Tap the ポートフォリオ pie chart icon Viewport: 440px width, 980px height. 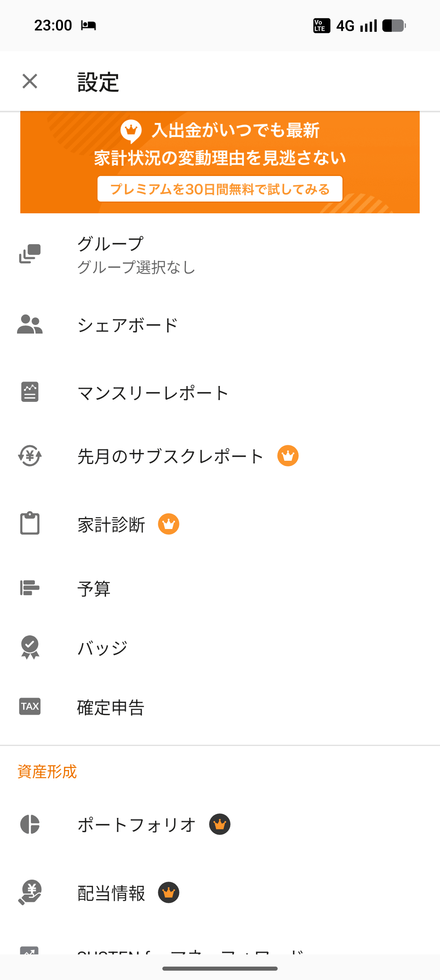coord(30,824)
